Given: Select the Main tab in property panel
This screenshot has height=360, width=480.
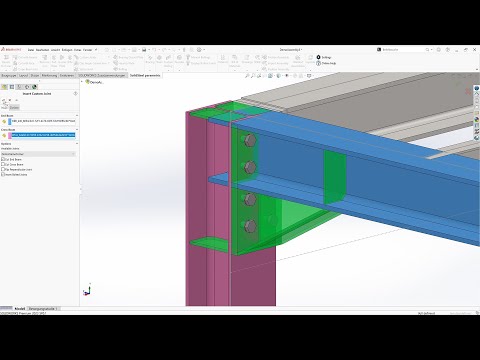Looking at the screenshot, I should pyautogui.click(x=4, y=107).
